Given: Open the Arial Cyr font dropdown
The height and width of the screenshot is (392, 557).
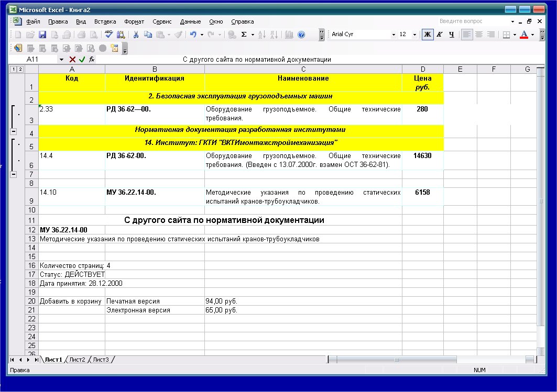Looking at the screenshot, I should 393,35.
